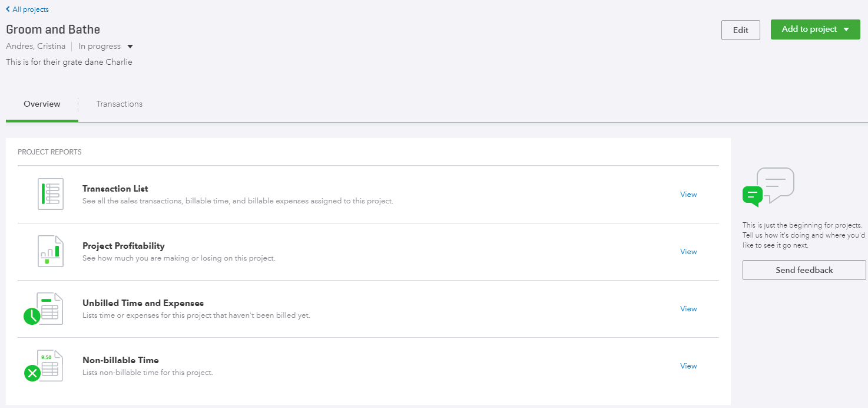Expand the In progress status dropdown
The width and height of the screenshot is (868, 408).
(x=130, y=47)
